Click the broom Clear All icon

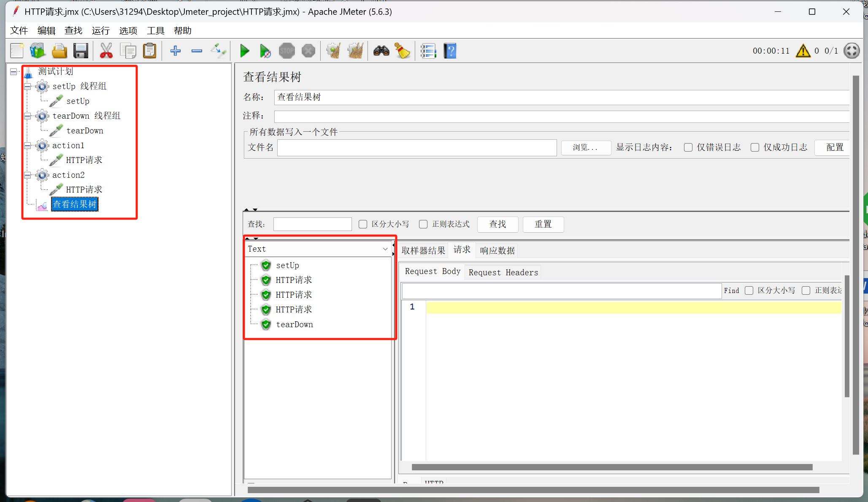pos(356,51)
